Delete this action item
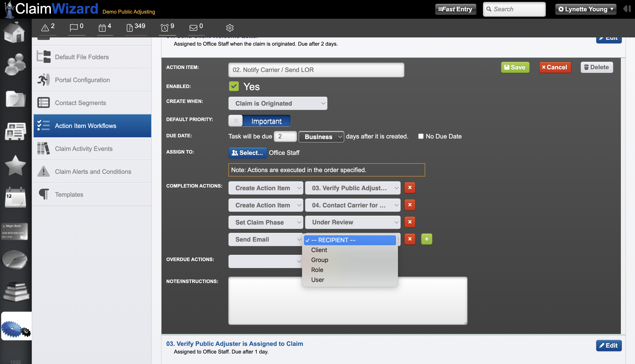This screenshot has width=635, height=364. coord(596,67)
